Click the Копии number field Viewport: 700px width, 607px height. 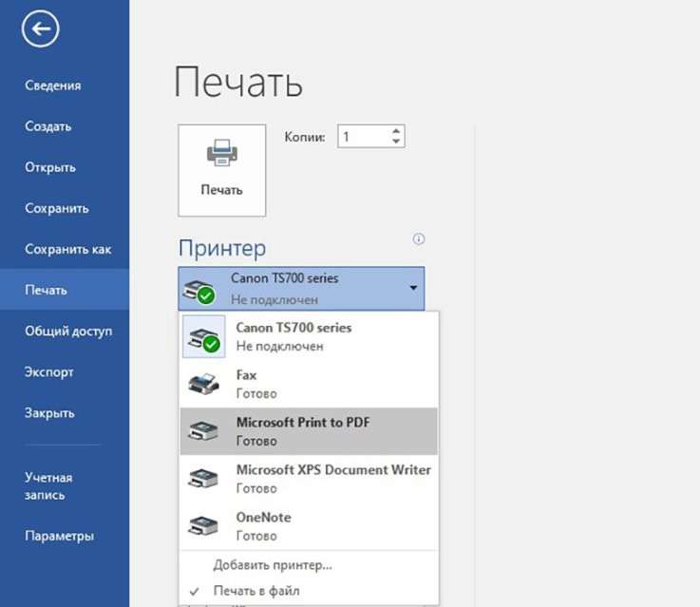tap(363, 137)
